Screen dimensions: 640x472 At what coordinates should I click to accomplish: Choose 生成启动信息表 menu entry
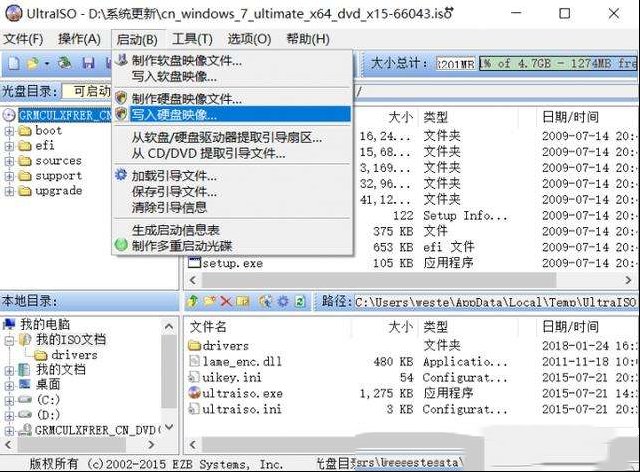coord(232,230)
